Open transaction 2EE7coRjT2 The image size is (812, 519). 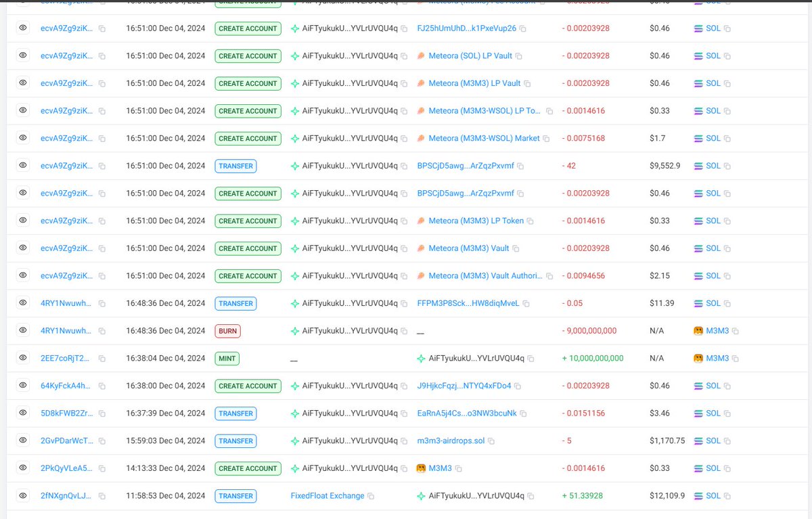point(66,358)
